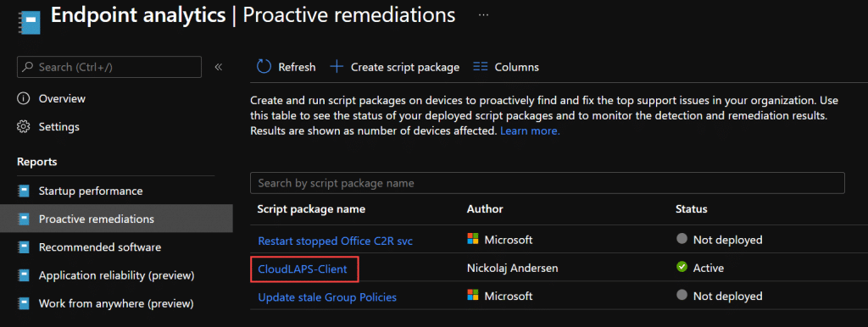Click the Refresh circular arrow icon
Screen dimensions: 868x327
click(x=264, y=67)
